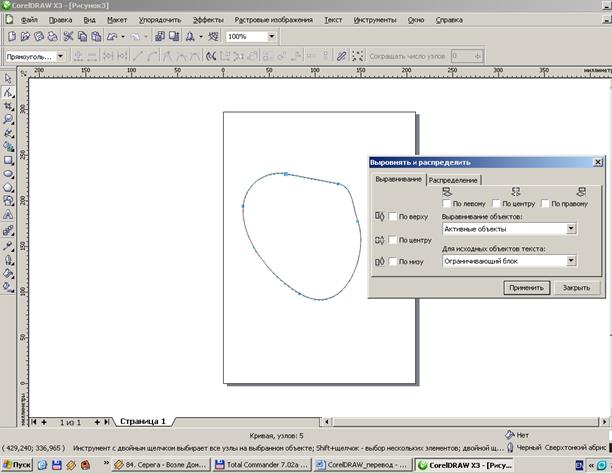Click the Export toolbar icon
Image resolution: width=612 pixels, height=474 pixels.
click(174, 36)
